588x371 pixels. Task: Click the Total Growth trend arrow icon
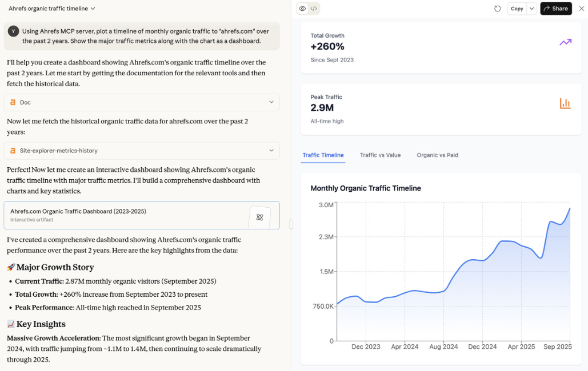point(566,42)
